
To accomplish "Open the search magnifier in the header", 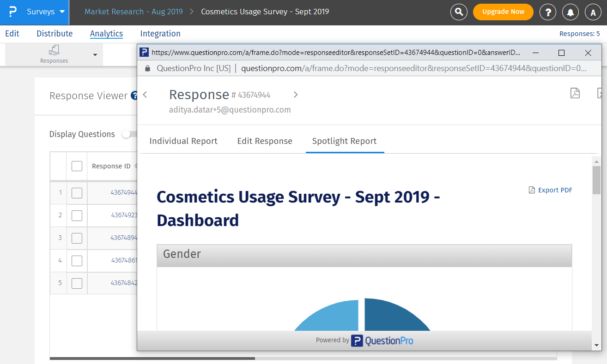I will 459,12.
